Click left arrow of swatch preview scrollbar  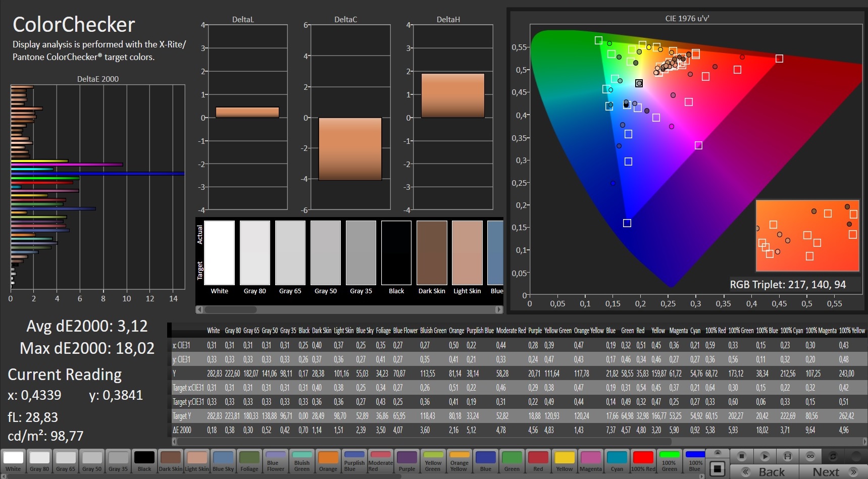[199, 309]
